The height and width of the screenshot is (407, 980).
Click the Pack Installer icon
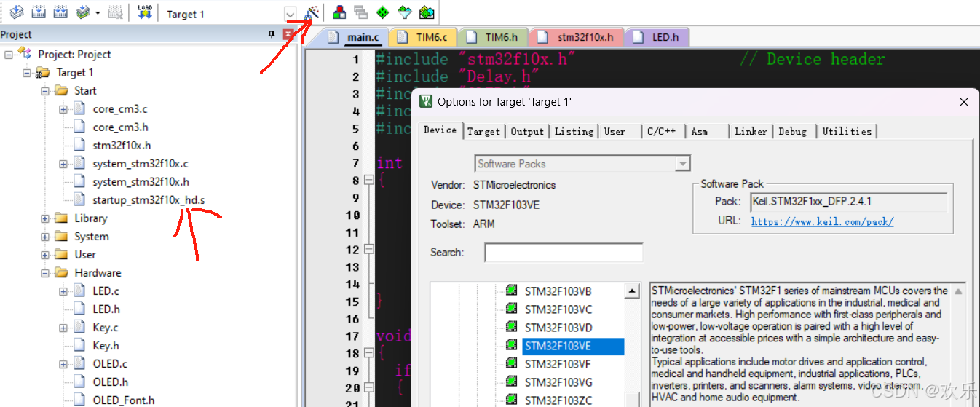click(x=427, y=12)
